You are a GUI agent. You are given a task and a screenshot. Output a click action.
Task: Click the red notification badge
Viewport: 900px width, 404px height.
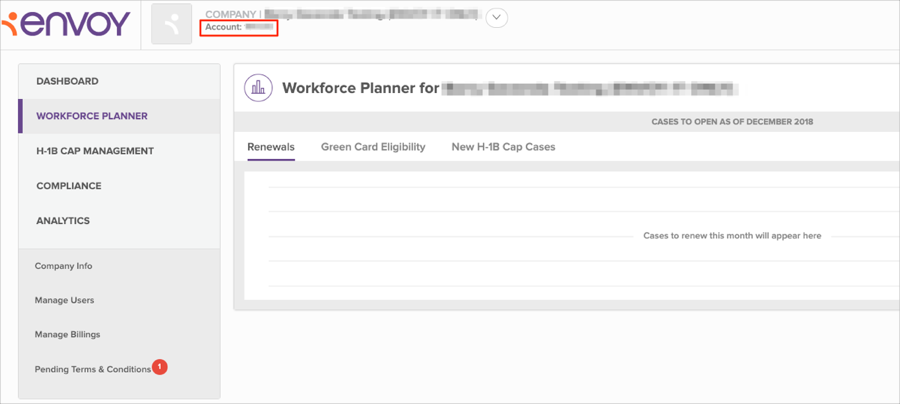(159, 367)
